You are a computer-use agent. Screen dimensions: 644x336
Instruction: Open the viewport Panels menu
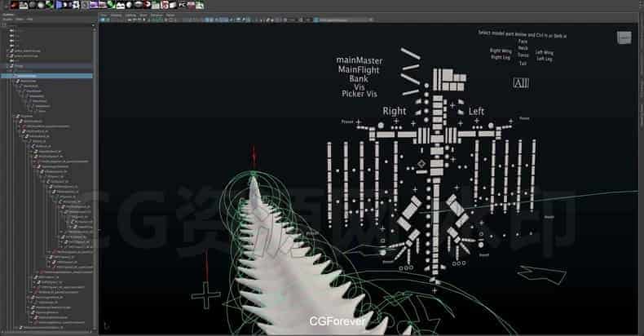pyautogui.click(x=170, y=15)
